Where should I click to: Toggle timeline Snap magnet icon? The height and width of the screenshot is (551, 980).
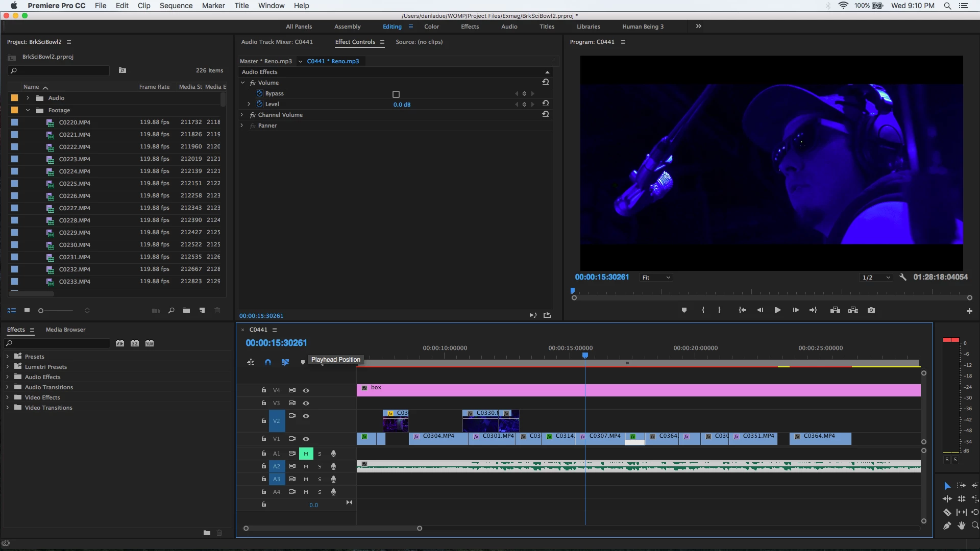pos(268,362)
